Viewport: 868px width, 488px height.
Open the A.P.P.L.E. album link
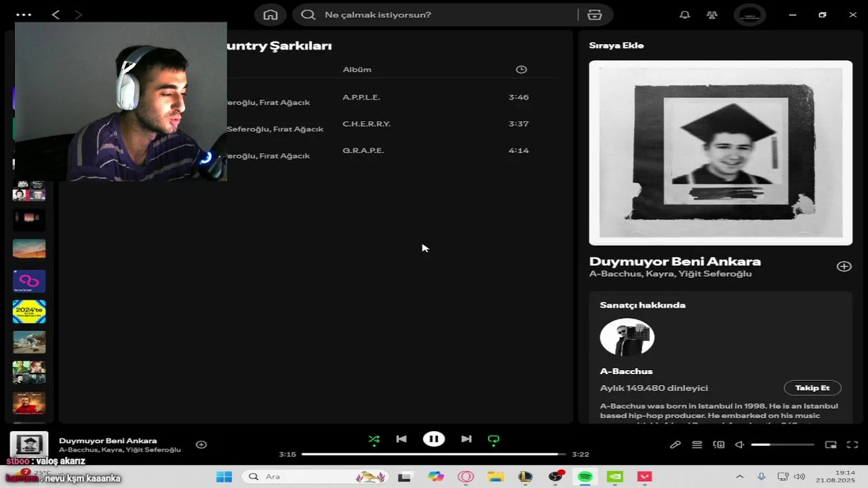click(361, 97)
